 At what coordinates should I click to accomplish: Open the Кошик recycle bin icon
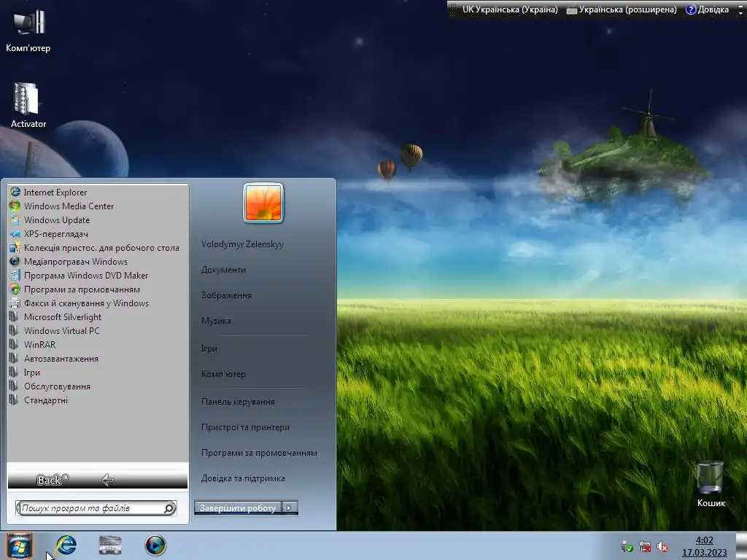click(x=711, y=484)
